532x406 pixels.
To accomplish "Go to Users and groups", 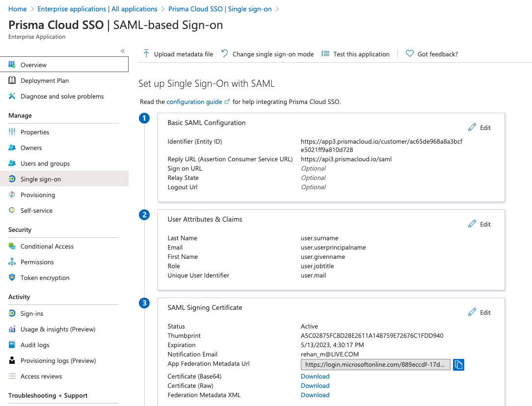I will 45,164.
